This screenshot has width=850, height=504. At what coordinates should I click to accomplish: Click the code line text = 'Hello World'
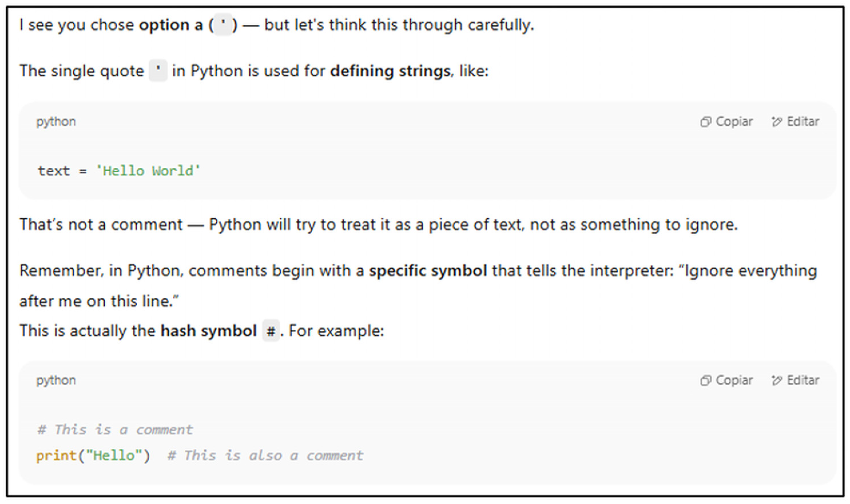click(x=119, y=171)
